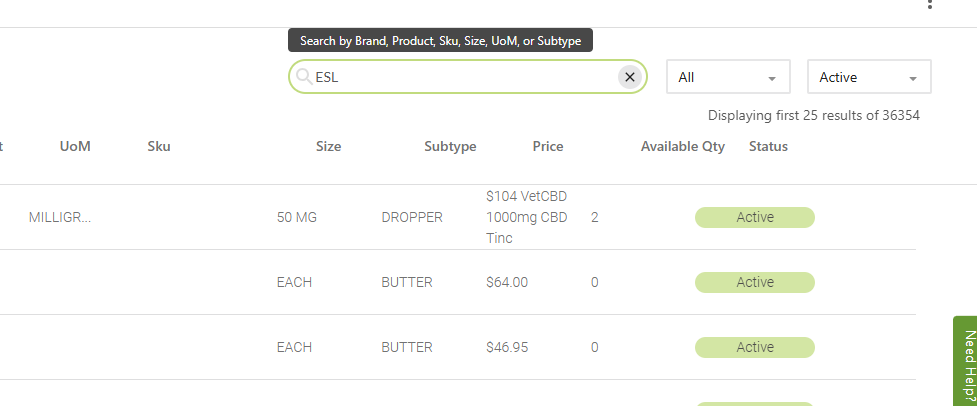The image size is (977, 406).
Task: Open the Need Help side tab
Action: [x=965, y=360]
